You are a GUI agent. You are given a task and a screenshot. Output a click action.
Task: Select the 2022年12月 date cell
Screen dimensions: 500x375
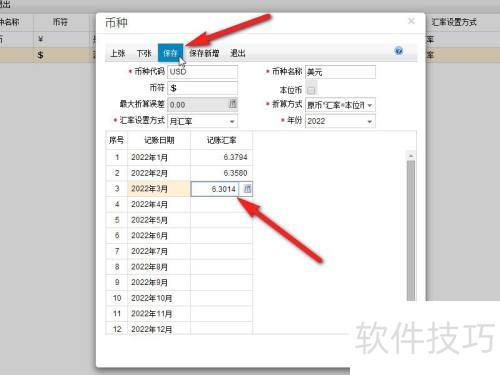[159, 329]
